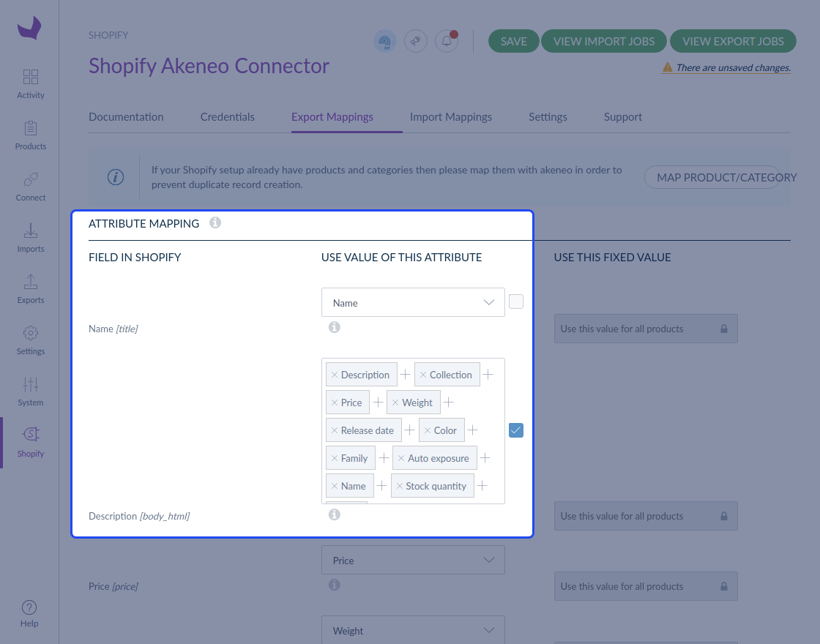
Task: Click info icon beside Description body_html
Action: click(334, 515)
